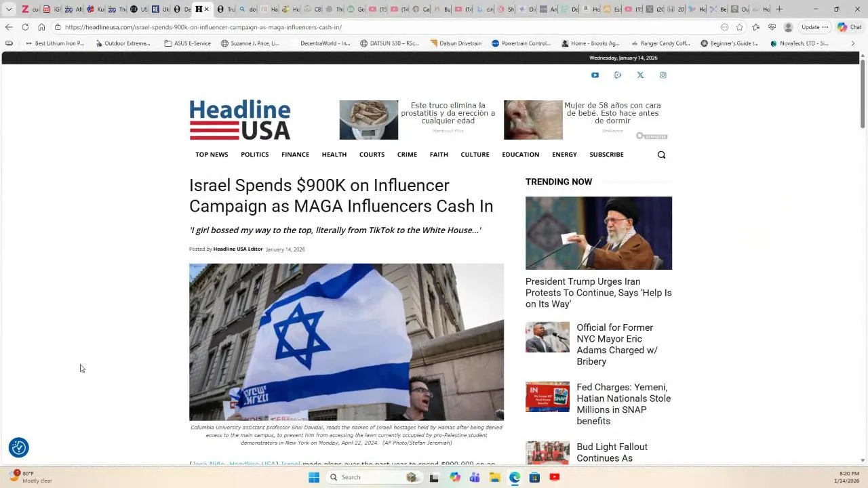This screenshot has width=868, height=488.
Task: Open TOP NEWS menu item
Action: point(212,155)
